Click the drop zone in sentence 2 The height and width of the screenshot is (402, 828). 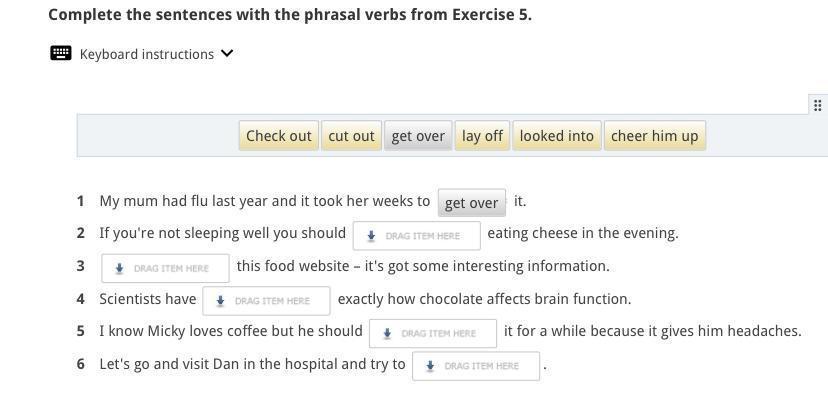416,235
